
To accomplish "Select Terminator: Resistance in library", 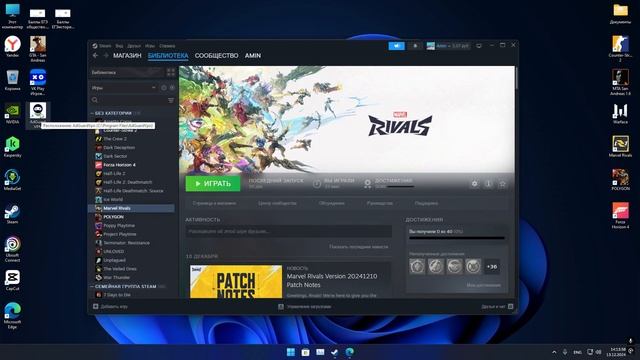I will (x=126, y=243).
